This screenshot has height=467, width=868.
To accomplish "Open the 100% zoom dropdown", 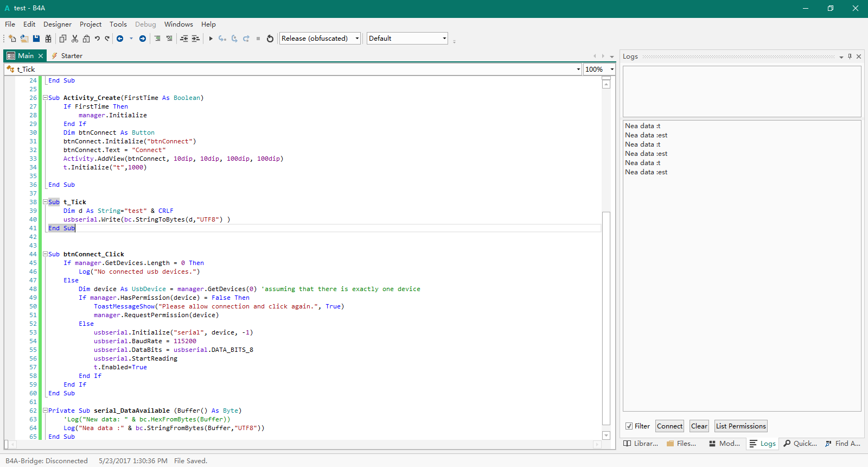I will pyautogui.click(x=612, y=70).
